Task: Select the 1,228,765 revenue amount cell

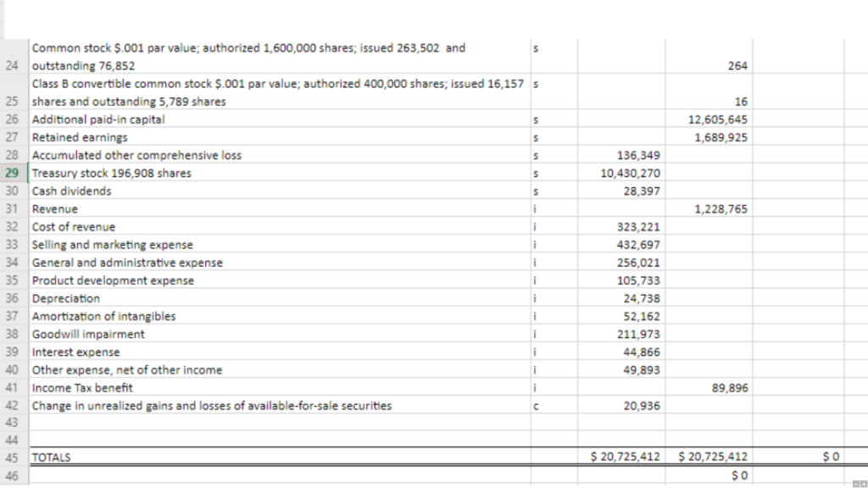Action: click(721, 208)
